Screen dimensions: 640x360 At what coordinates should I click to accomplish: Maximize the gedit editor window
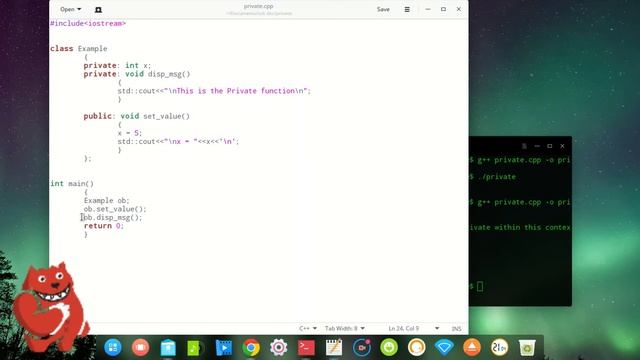pyautogui.click(x=443, y=9)
